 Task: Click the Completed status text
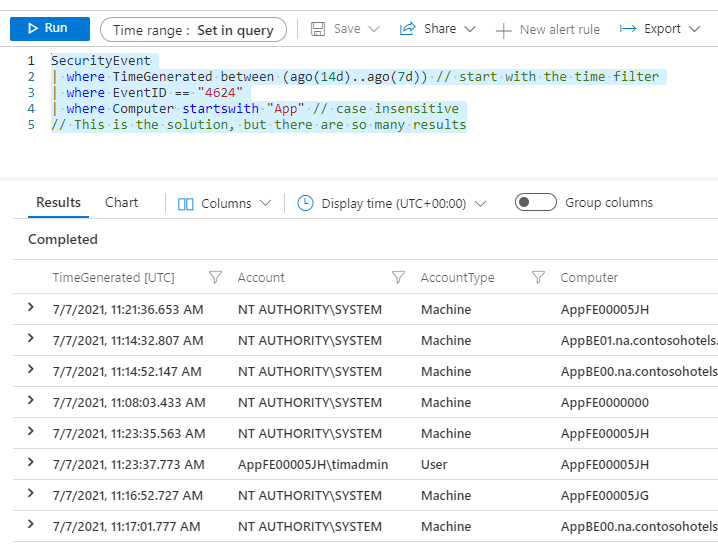pyautogui.click(x=63, y=239)
